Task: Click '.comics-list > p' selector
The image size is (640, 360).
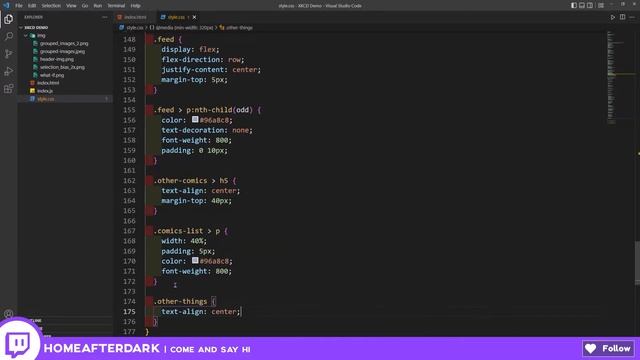Action: tap(187, 231)
